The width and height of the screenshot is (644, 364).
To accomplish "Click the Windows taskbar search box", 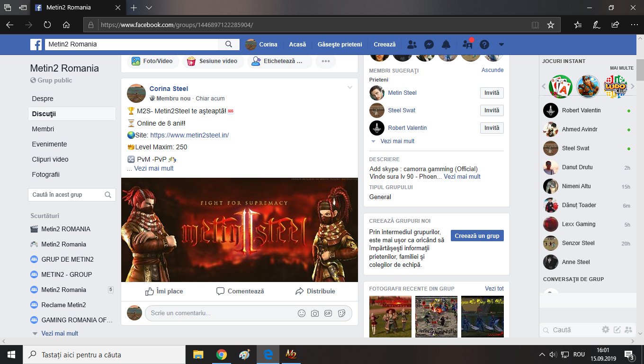I will pos(104,355).
